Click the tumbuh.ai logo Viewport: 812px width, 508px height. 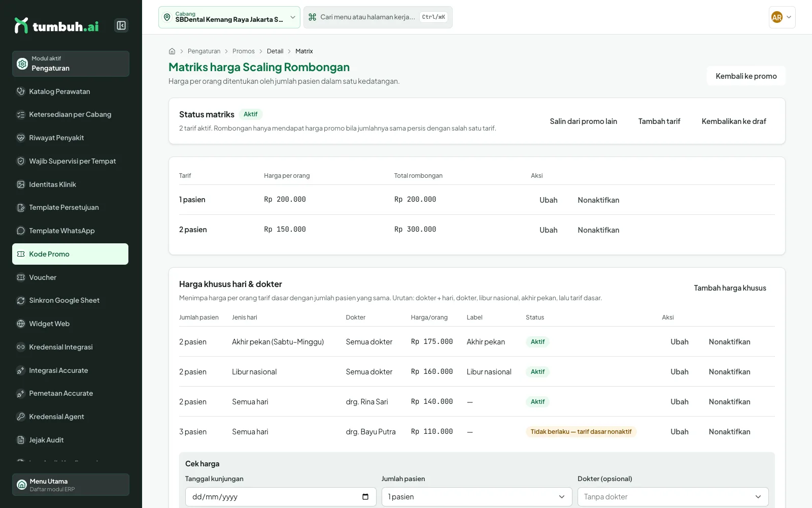pyautogui.click(x=56, y=26)
